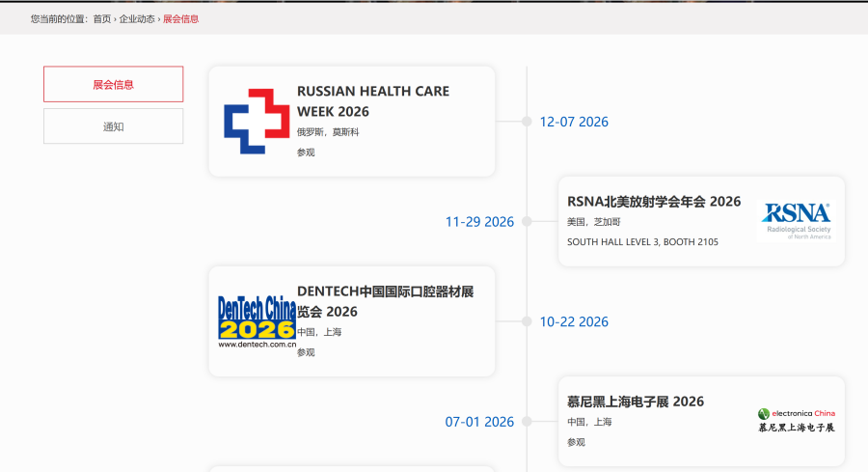Select the 11-29 2026 timeline date

click(479, 222)
